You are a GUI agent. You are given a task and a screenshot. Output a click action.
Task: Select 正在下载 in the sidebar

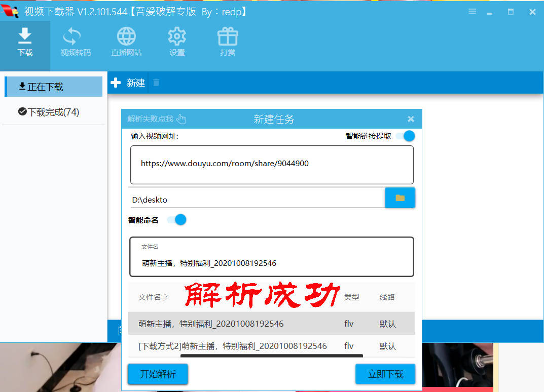[x=53, y=87]
